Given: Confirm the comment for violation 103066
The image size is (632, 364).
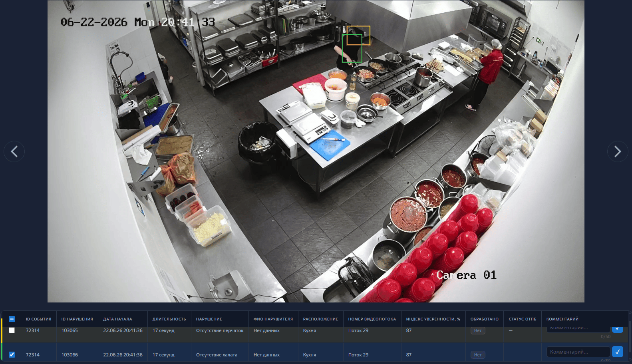Looking at the screenshot, I should click(618, 352).
